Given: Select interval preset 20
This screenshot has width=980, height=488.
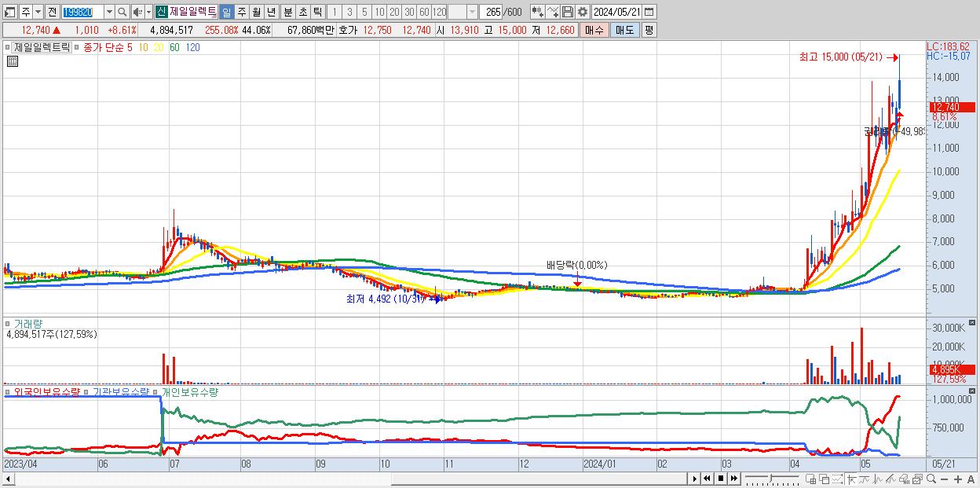Looking at the screenshot, I should click(x=394, y=12).
